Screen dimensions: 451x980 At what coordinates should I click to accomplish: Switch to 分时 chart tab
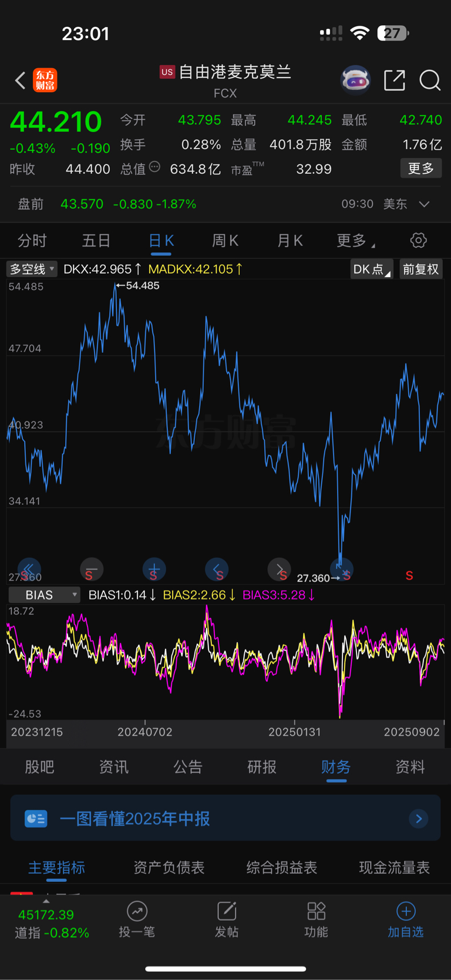pyautogui.click(x=32, y=240)
